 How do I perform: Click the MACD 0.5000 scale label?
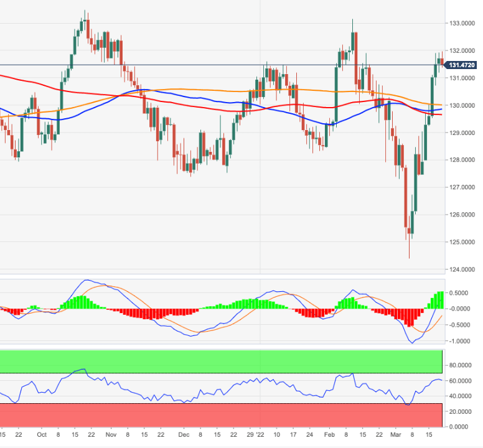click(x=459, y=292)
